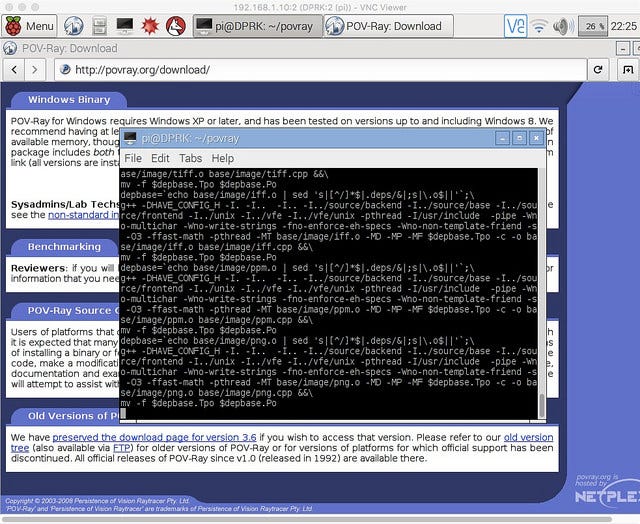Click the CPU usage 26% monitor
Viewport: 640px width, 524px height.
click(593, 26)
